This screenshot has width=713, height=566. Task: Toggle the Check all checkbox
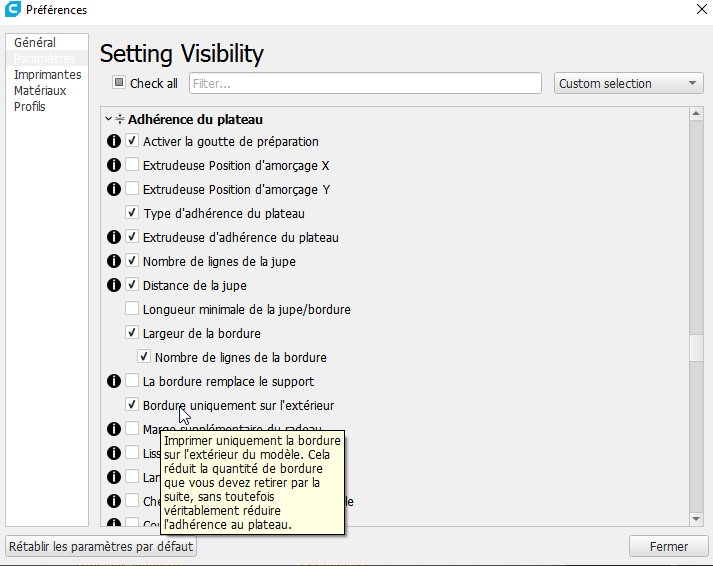[x=119, y=83]
